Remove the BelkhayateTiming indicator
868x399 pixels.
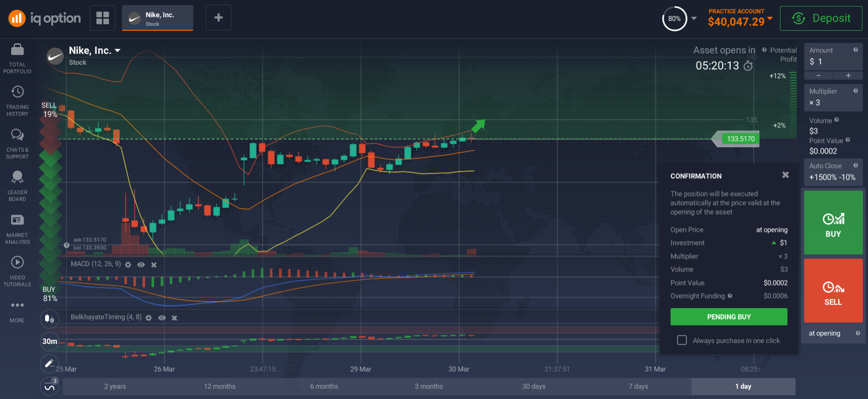click(175, 318)
